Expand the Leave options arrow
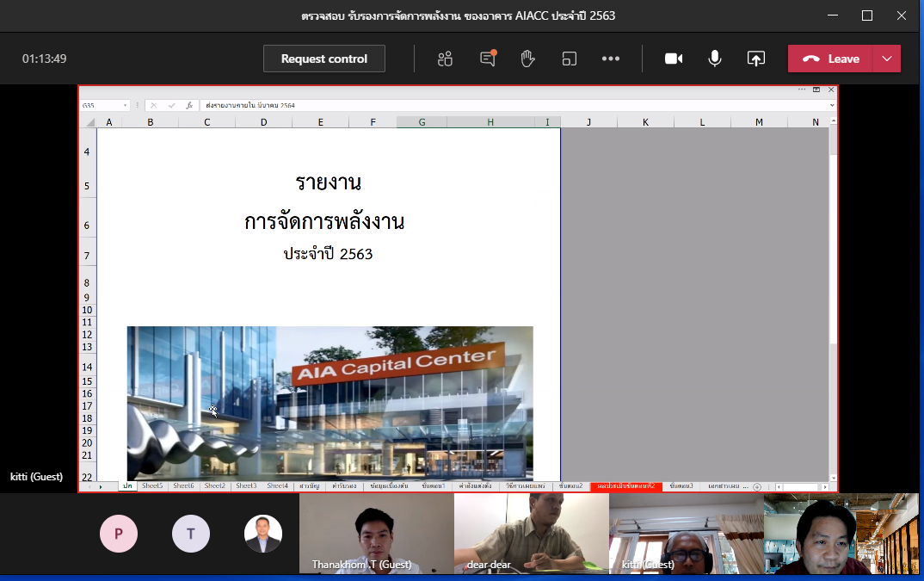 (887, 59)
